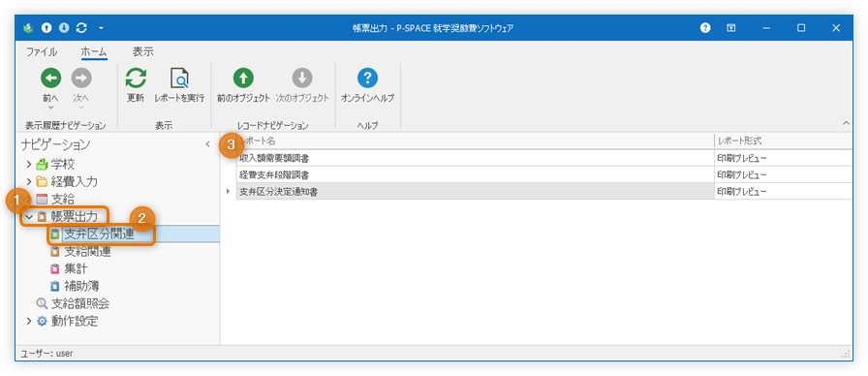The height and width of the screenshot is (376, 868).
Task: Open the quick access toolbar customize dropdown
Action: point(101,28)
